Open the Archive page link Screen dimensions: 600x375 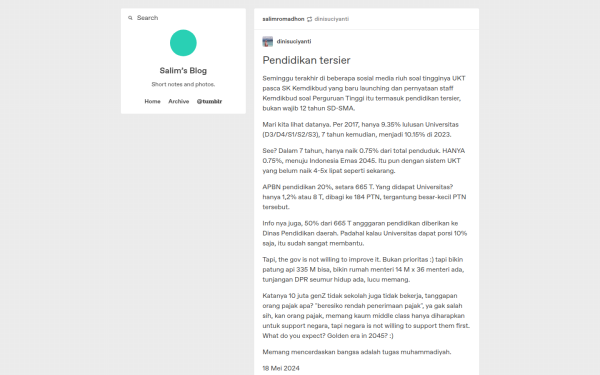pyautogui.click(x=179, y=101)
